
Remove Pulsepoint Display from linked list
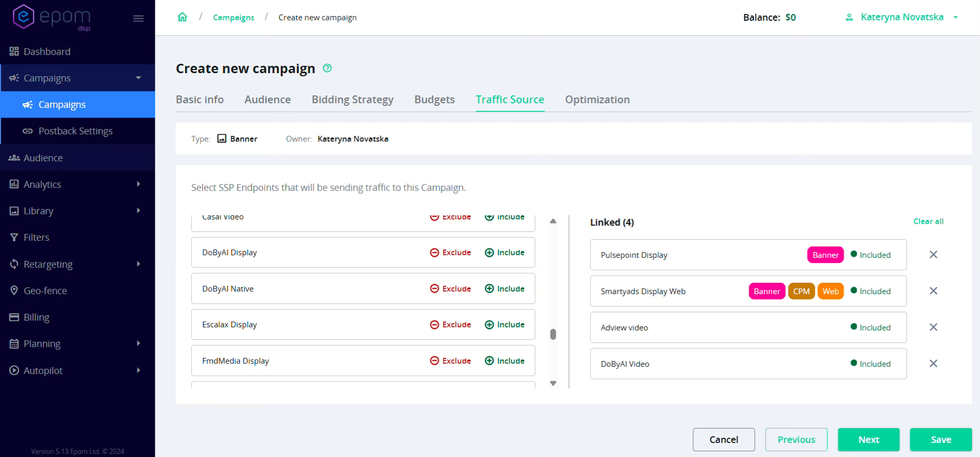933,255
